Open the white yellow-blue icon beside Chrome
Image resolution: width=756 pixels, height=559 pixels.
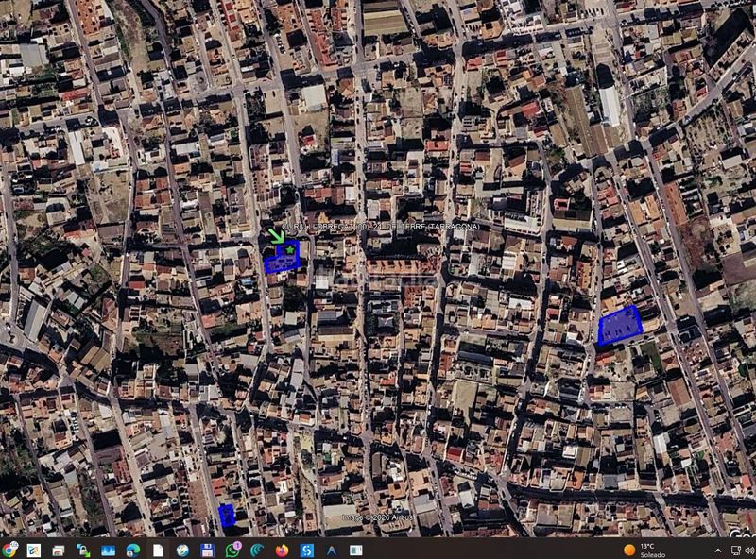click(x=34, y=550)
